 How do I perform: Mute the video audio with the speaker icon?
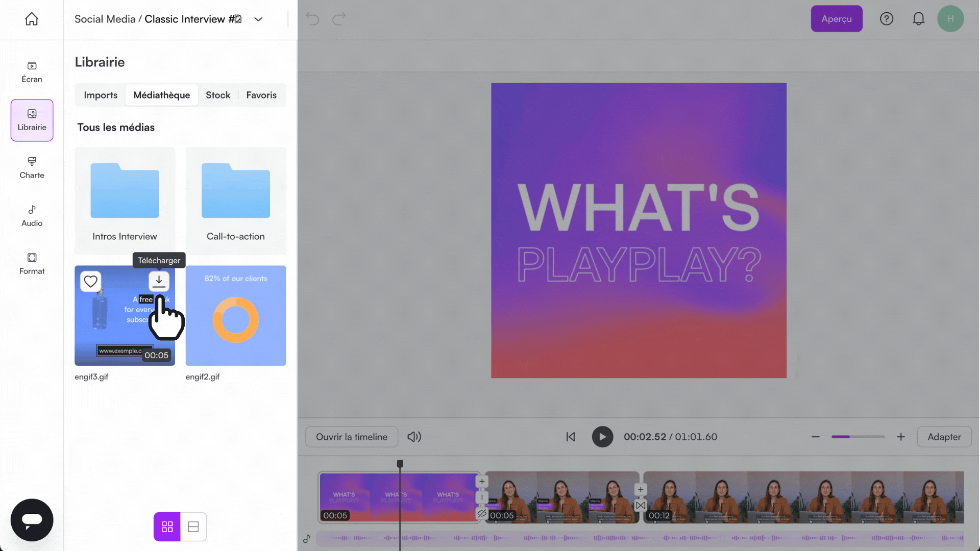[414, 437]
